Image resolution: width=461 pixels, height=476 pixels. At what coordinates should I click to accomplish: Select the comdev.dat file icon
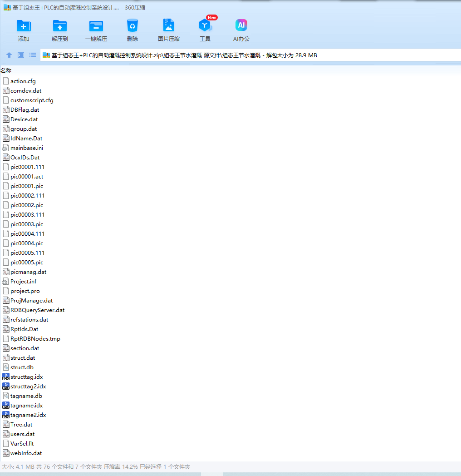(x=6, y=90)
